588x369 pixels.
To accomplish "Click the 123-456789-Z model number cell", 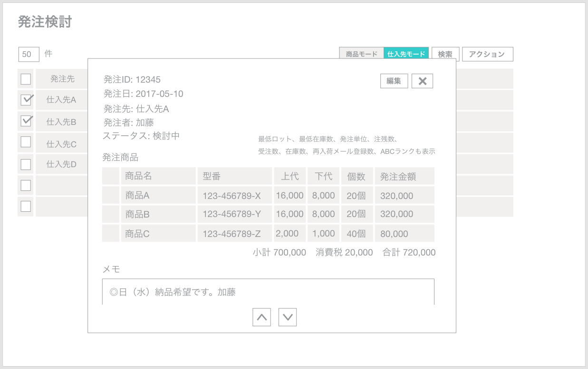I will click(235, 233).
